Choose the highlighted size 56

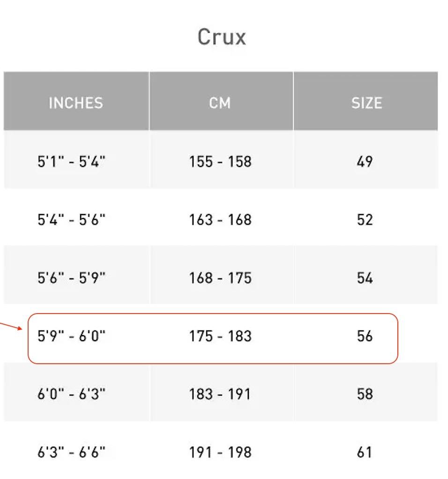click(x=365, y=336)
